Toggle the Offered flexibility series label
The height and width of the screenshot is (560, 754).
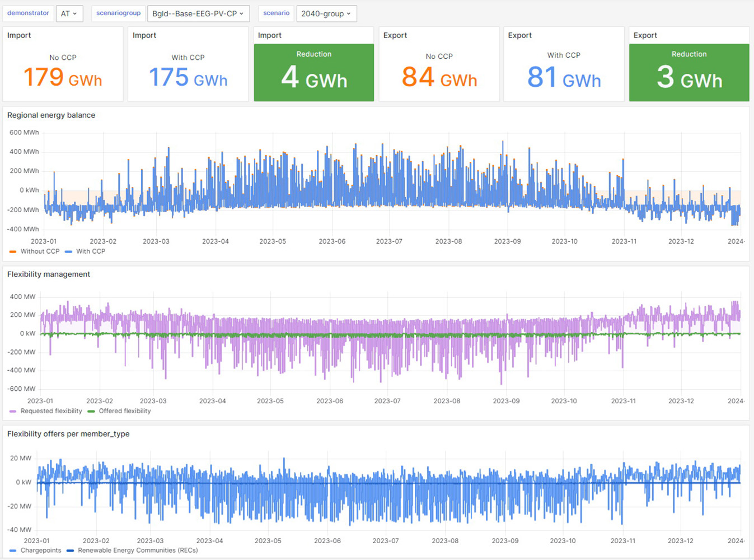124,411
